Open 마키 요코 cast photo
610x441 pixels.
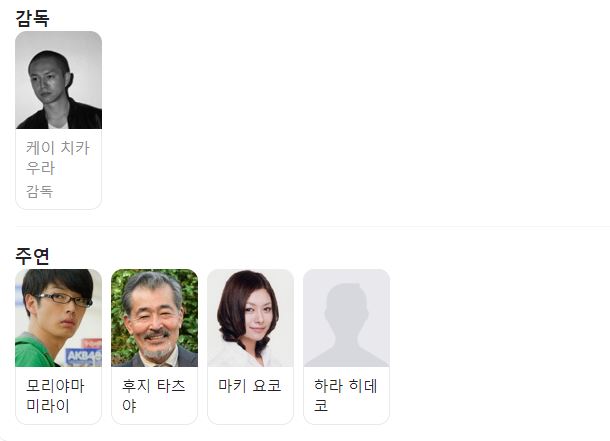tap(251, 318)
